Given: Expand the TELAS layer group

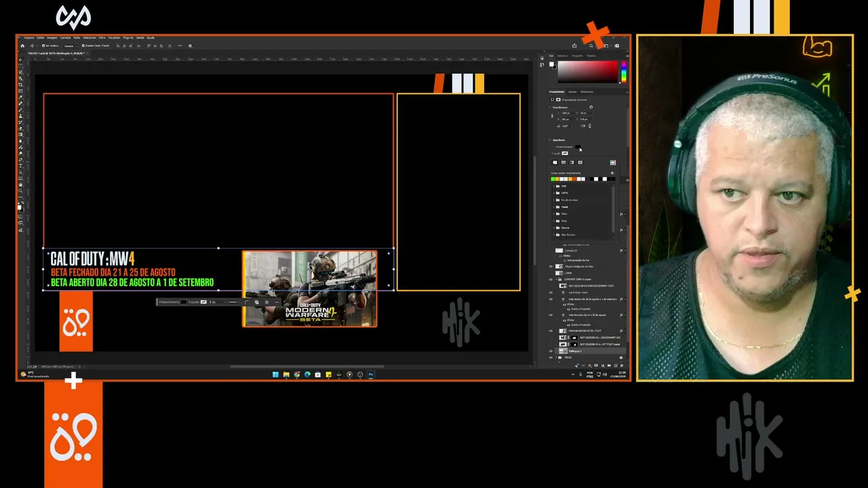Looking at the screenshot, I should [556, 357].
